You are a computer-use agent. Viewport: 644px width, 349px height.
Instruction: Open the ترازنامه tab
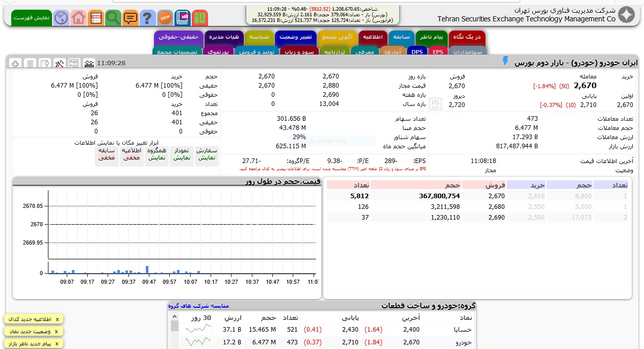334,51
